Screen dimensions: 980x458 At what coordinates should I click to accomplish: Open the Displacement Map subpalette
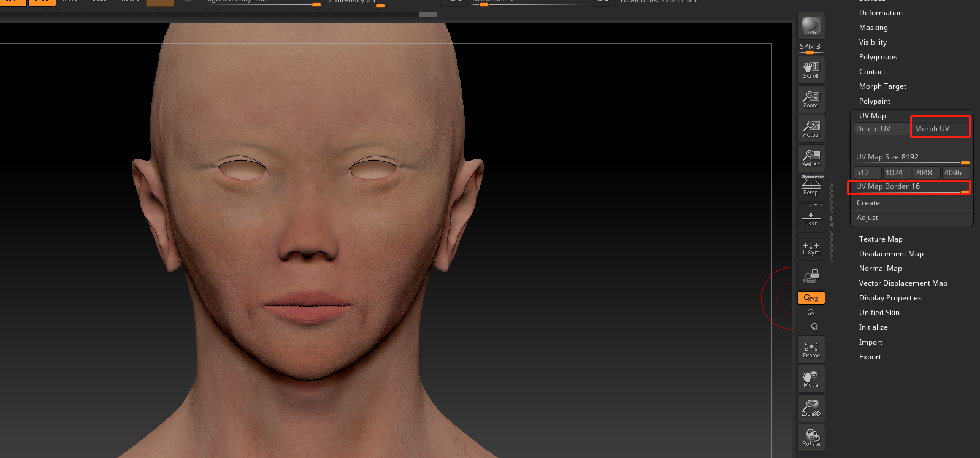tap(891, 254)
